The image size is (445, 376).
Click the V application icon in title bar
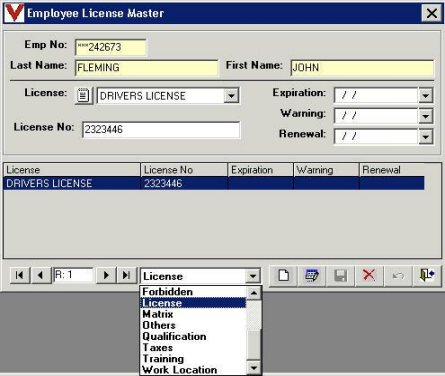click(14, 13)
